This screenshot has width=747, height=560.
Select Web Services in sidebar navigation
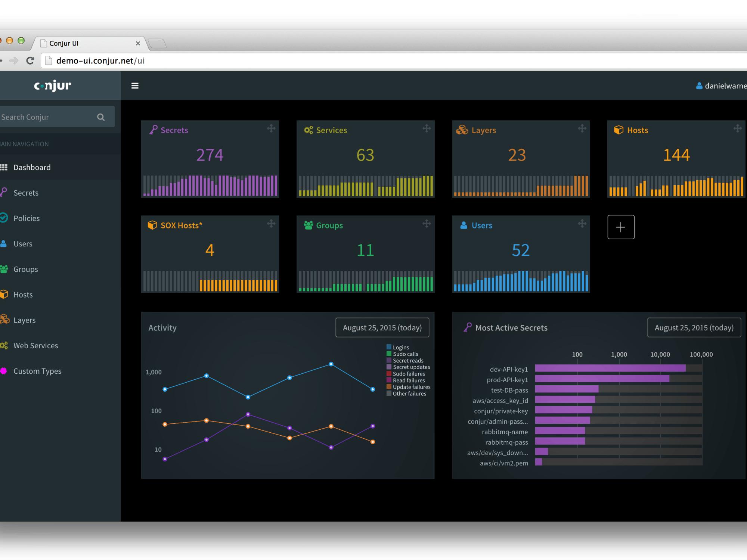coord(35,346)
